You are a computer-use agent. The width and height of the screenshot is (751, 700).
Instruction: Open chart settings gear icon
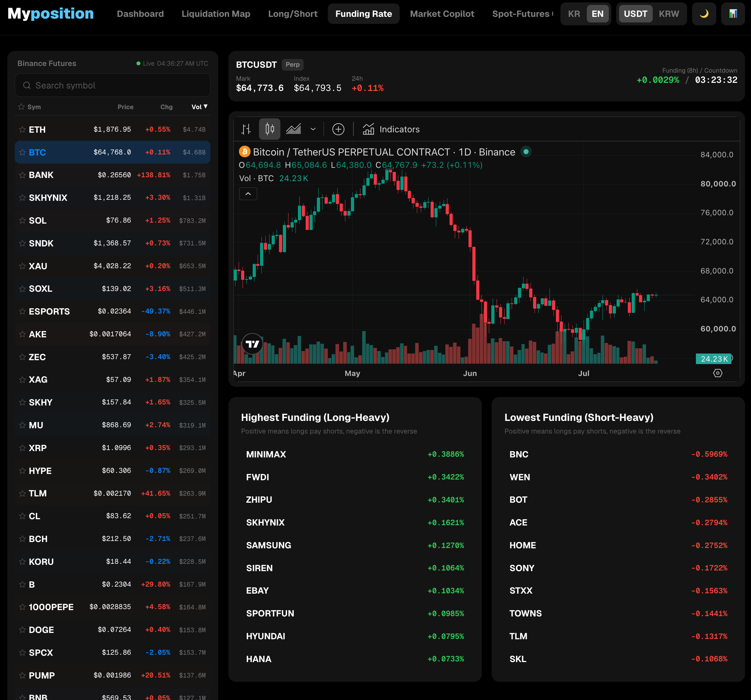pyautogui.click(x=717, y=373)
